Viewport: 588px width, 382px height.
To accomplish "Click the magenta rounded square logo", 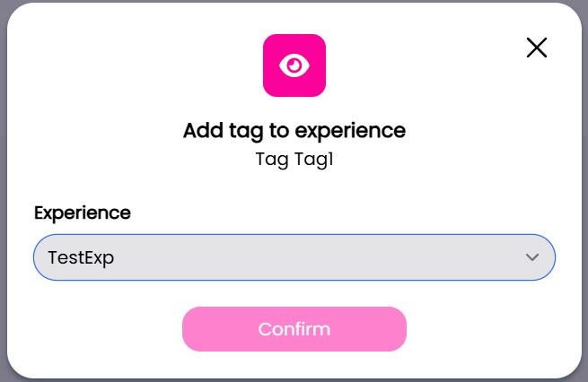I will 294,65.
